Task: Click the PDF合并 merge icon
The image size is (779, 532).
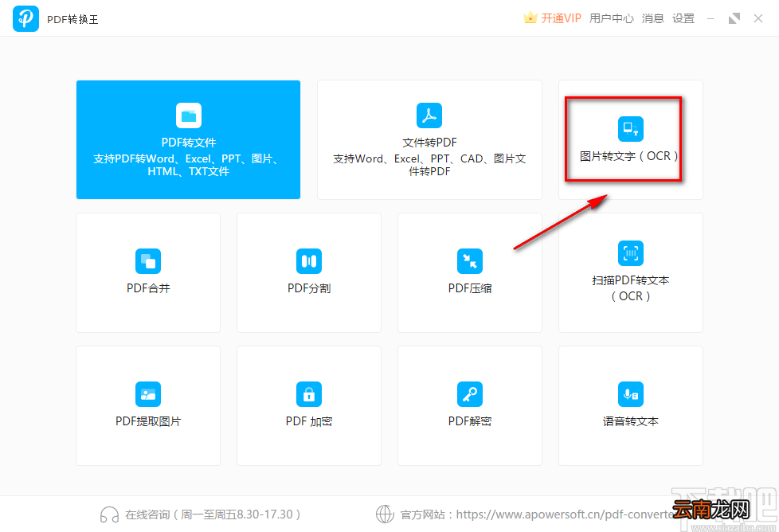Action: 148,260
